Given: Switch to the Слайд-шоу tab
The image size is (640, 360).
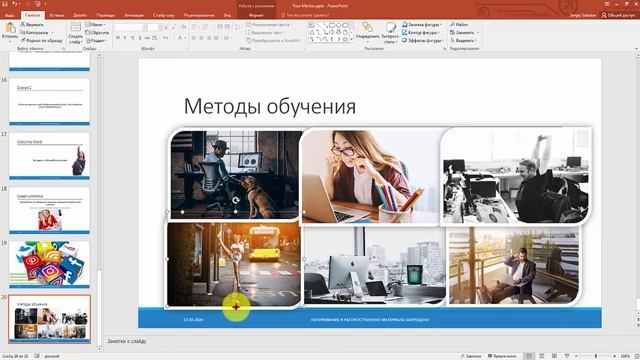Looking at the screenshot, I should 164,15.
